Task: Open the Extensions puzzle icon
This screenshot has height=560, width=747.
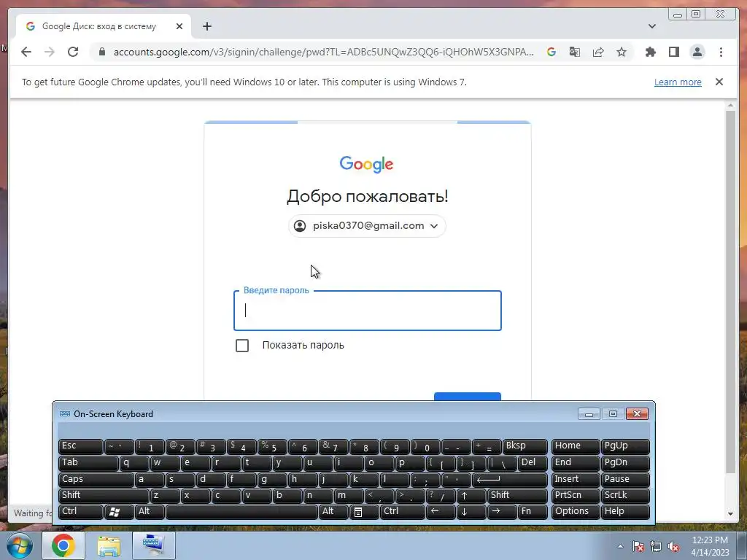Action: click(650, 52)
